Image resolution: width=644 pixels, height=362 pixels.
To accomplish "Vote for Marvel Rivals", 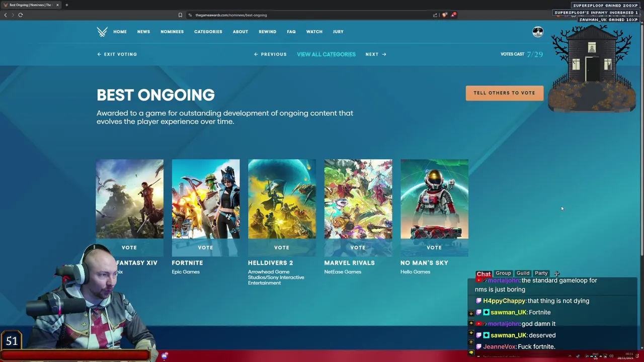I will [x=358, y=247].
